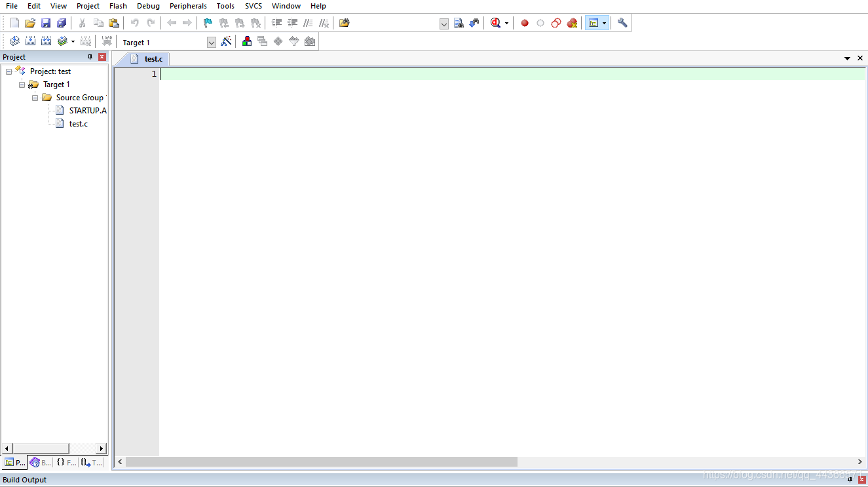Open the Debug menu
The height and width of the screenshot is (487, 868).
148,6
